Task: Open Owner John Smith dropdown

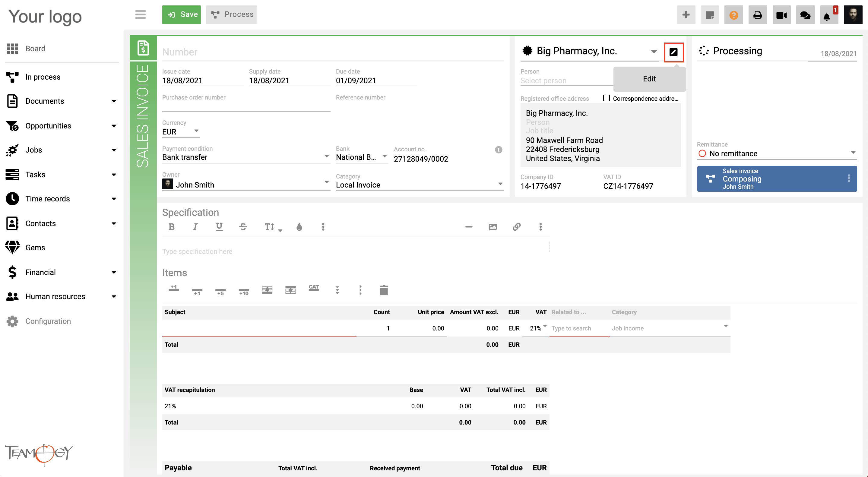Action: click(x=246, y=185)
